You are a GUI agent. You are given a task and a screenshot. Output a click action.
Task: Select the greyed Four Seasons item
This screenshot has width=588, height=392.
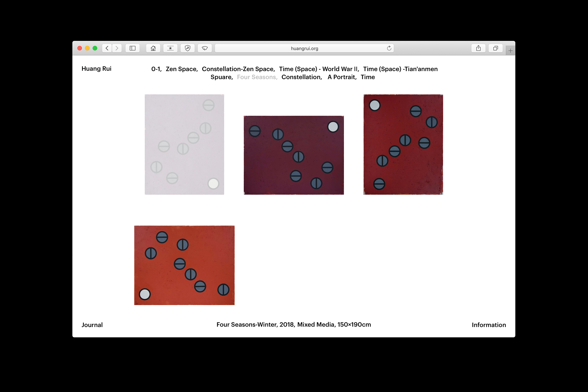tap(257, 77)
